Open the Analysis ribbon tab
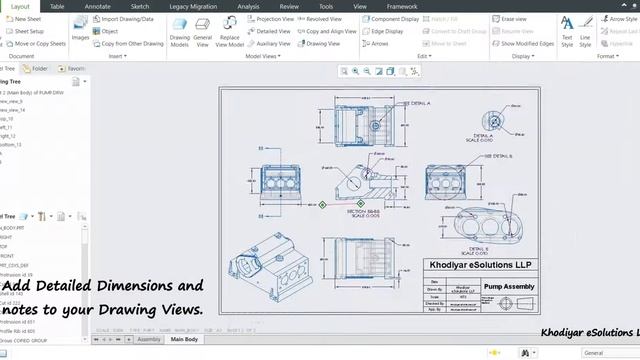Image resolution: width=640 pixels, height=360 pixels. (x=248, y=7)
